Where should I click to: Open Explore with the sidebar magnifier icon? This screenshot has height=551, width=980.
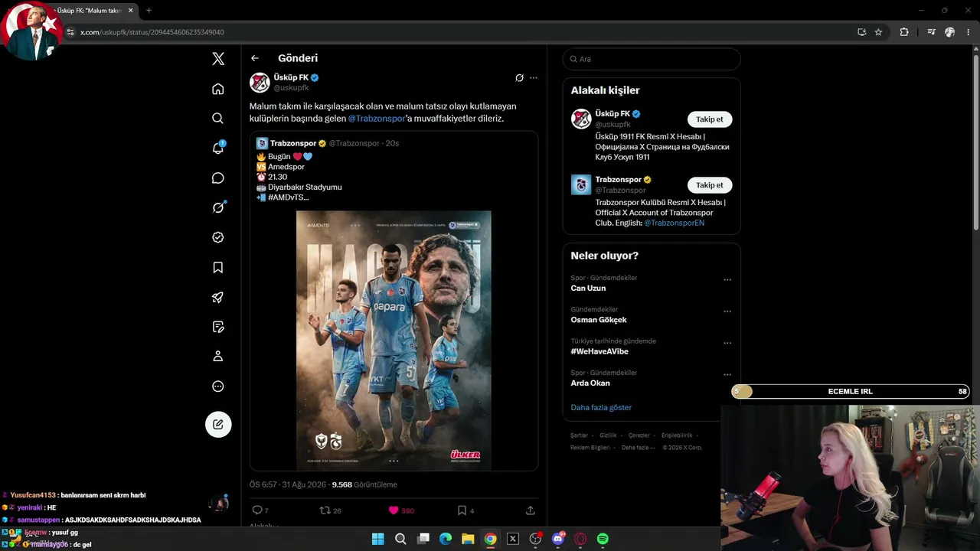[x=218, y=119]
